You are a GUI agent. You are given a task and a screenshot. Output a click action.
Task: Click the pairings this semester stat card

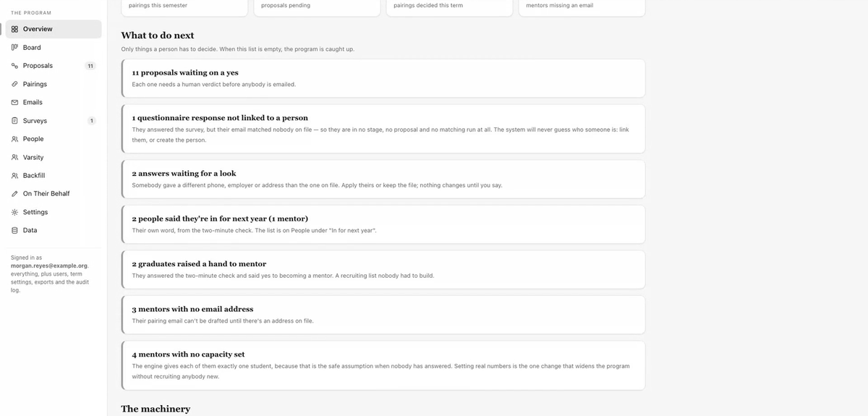pos(184,7)
